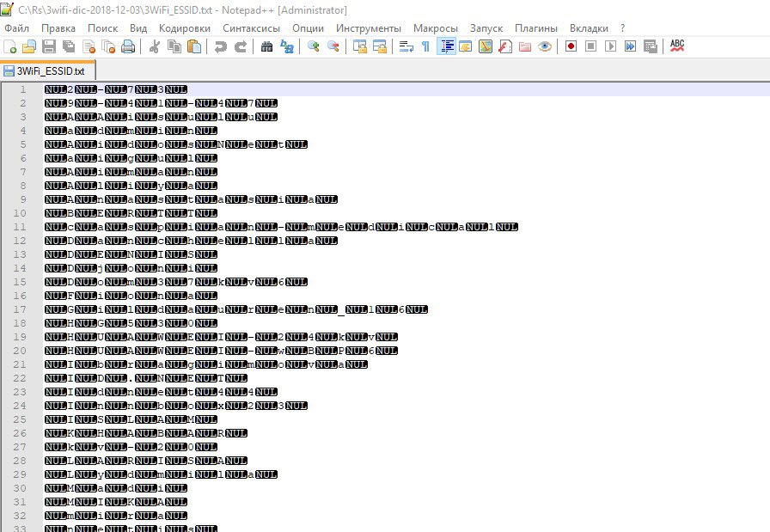Save the current file with floppy icon
This screenshot has width=770, height=532.
click(49, 46)
